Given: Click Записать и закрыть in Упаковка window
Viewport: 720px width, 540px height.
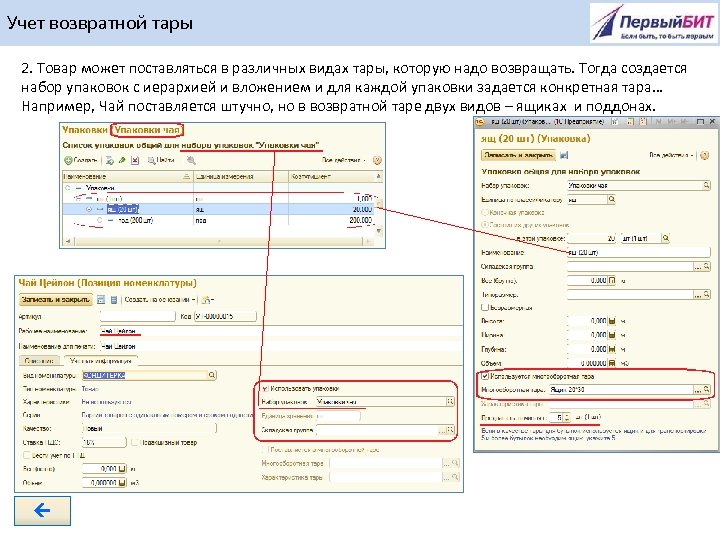Looking at the screenshot, I should [x=518, y=155].
